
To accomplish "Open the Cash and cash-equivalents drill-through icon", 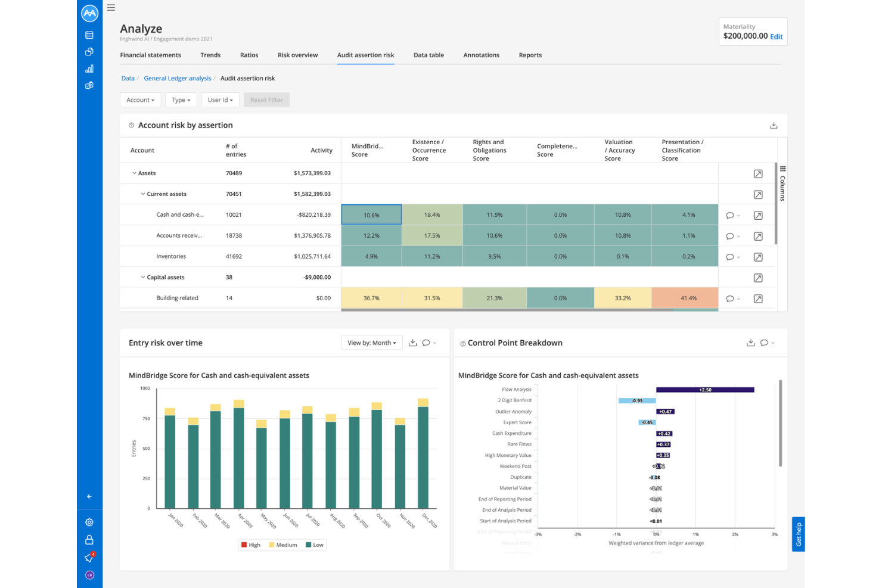I will click(758, 216).
